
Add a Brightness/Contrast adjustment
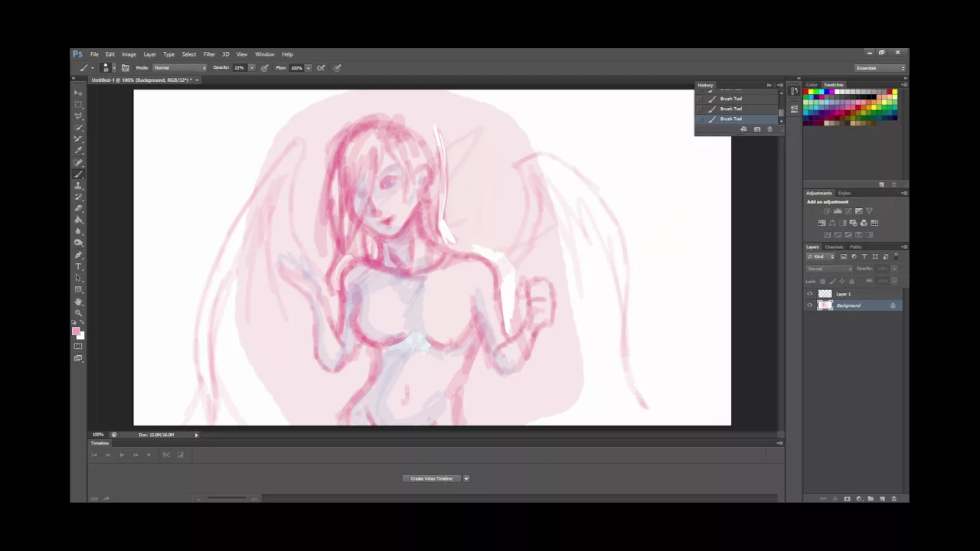click(827, 210)
